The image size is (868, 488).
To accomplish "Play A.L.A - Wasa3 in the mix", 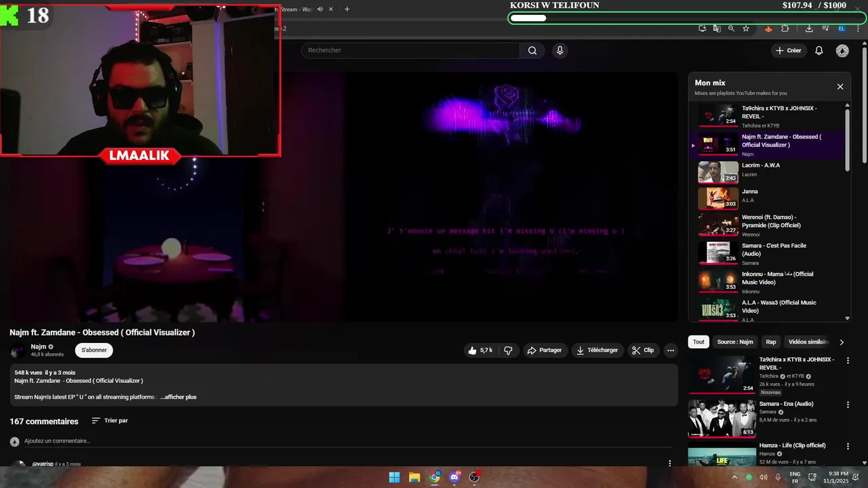I will coord(766,310).
